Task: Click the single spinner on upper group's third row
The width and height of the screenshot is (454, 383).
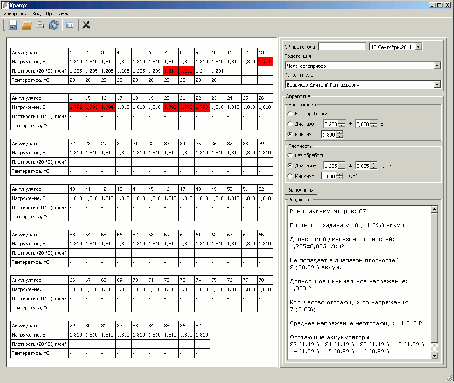Action: 332,134
